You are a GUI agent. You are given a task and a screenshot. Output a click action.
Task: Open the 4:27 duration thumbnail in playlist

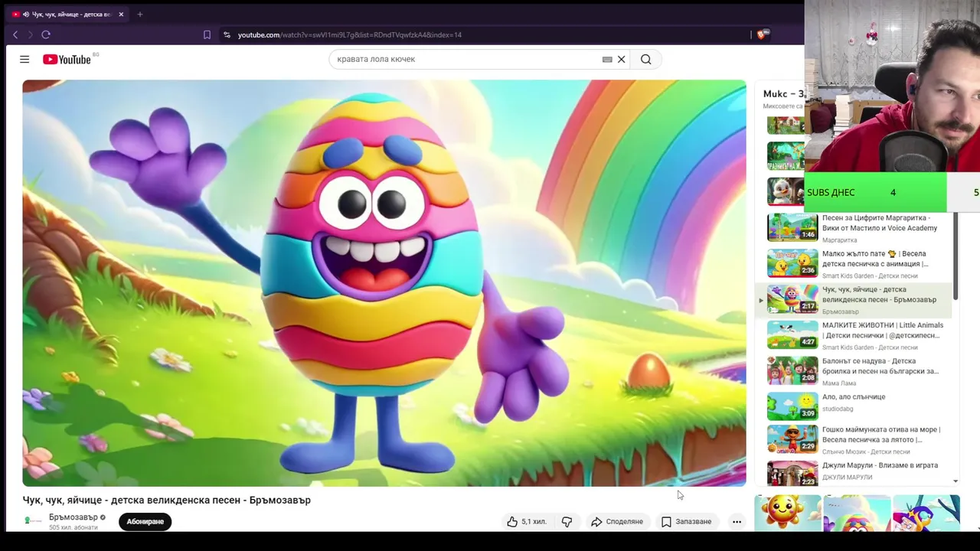pyautogui.click(x=792, y=335)
